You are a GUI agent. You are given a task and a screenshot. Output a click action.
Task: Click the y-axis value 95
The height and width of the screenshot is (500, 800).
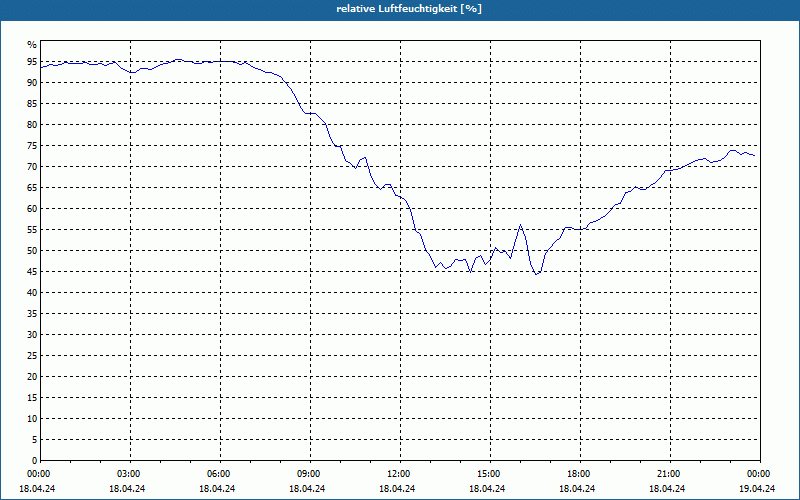coord(32,62)
